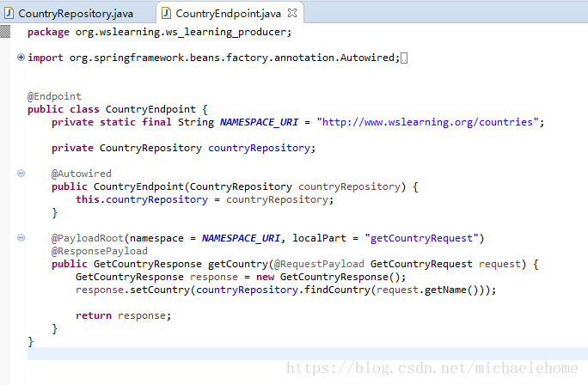Viewport: 588px width, 385px height.
Task: Select the CountryEndpoint.java tab
Action: (228, 14)
